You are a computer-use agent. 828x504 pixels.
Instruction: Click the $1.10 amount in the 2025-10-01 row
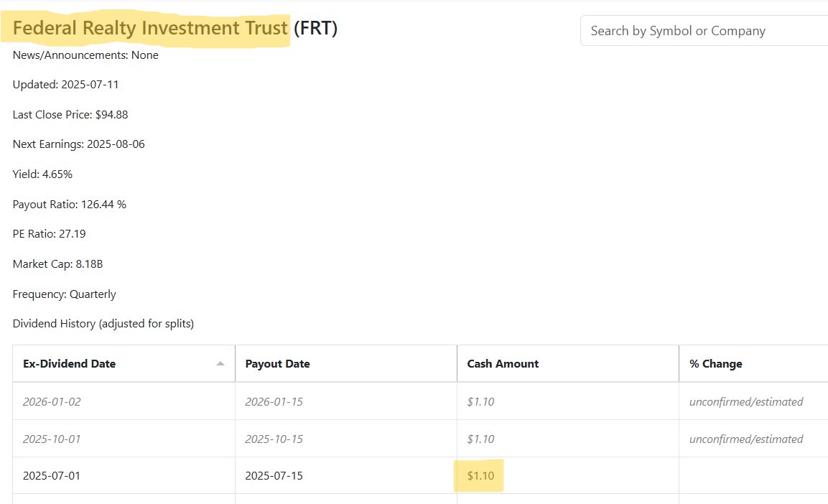point(480,439)
